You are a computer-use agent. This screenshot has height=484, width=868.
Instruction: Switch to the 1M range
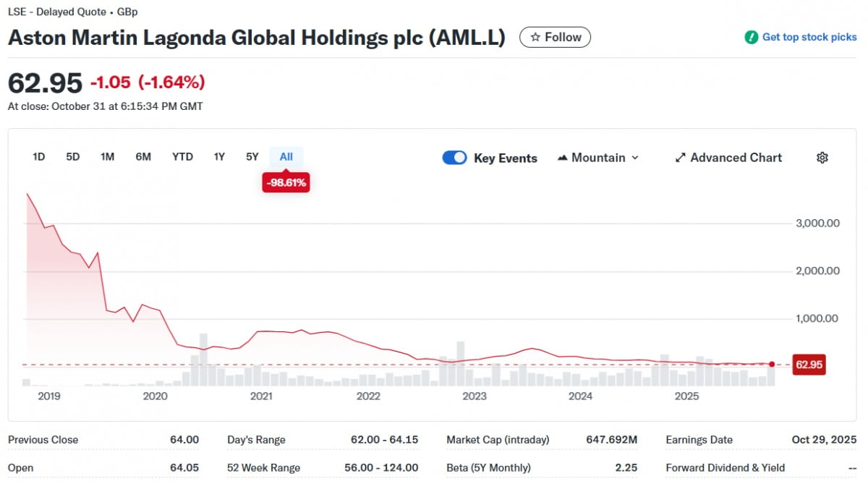tap(107, 156)
